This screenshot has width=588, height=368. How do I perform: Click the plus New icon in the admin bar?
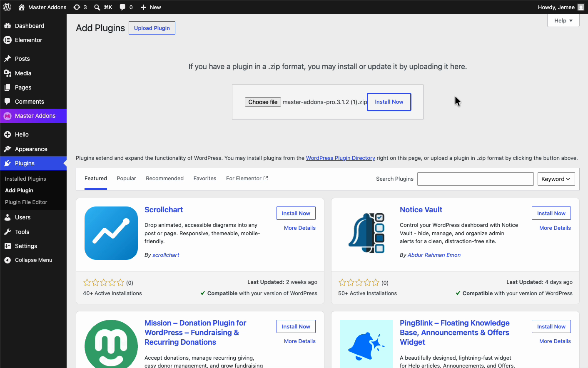point(143,7)
